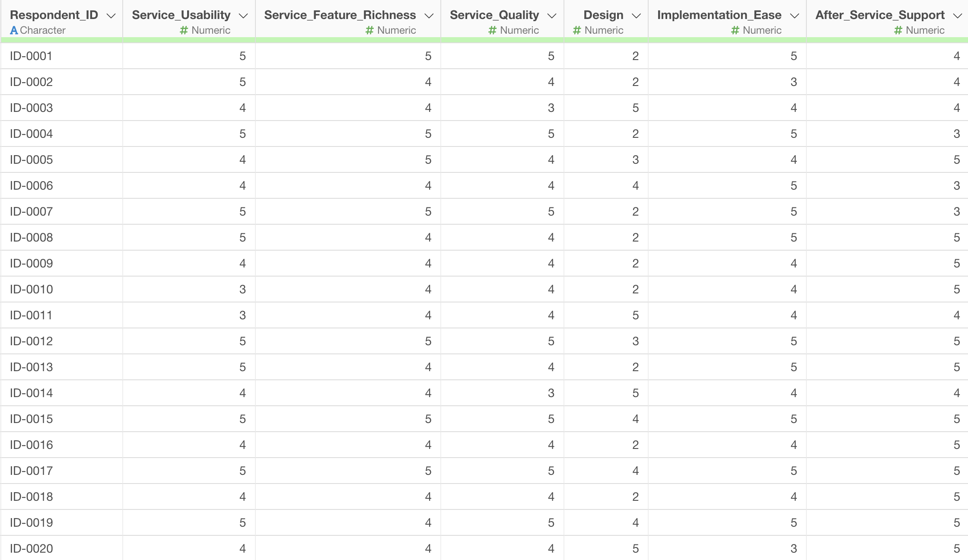Open the Implementation_Ease column dropdown
This screenshot has width=968, height=560.
tap(794, 16)
